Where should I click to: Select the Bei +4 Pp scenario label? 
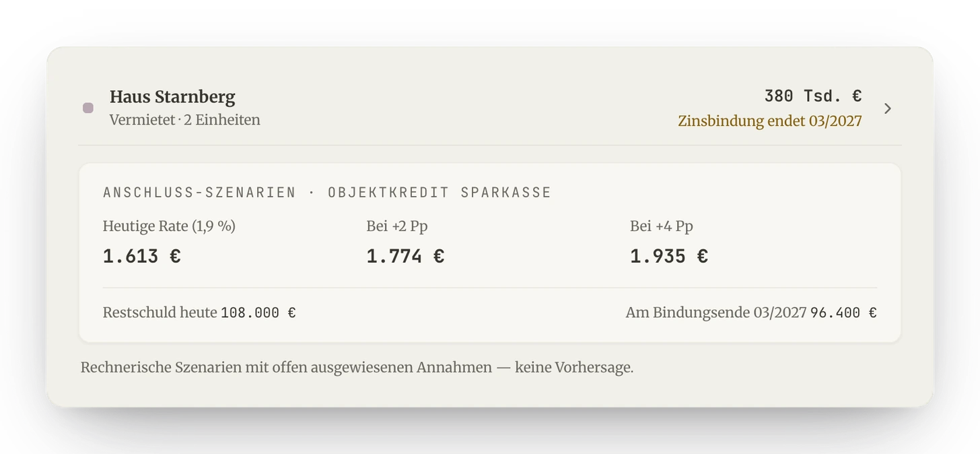(662, 226)
